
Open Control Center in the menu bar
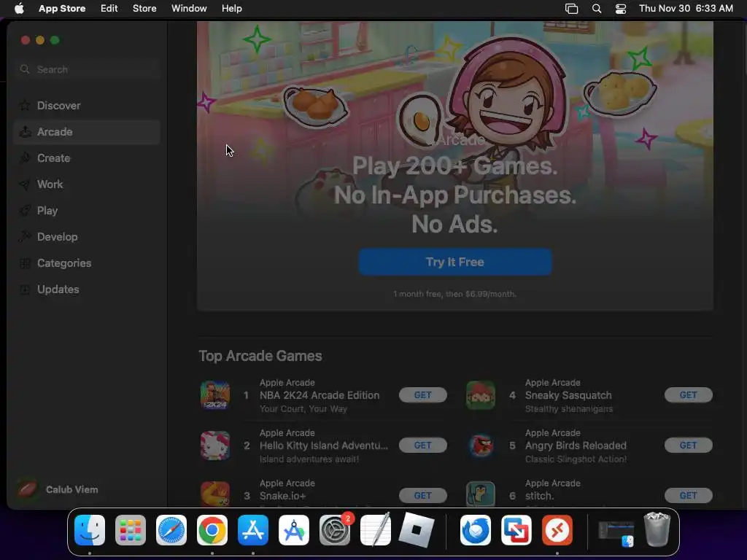(x=620, y=9)
